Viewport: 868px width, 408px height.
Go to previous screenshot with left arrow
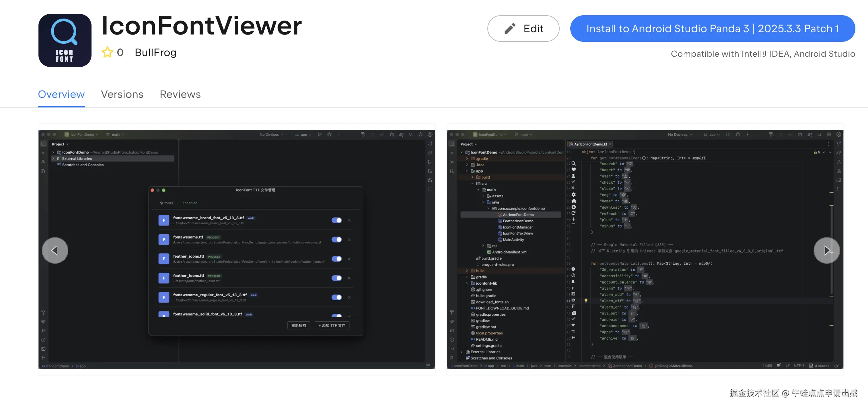pos(55,250)
